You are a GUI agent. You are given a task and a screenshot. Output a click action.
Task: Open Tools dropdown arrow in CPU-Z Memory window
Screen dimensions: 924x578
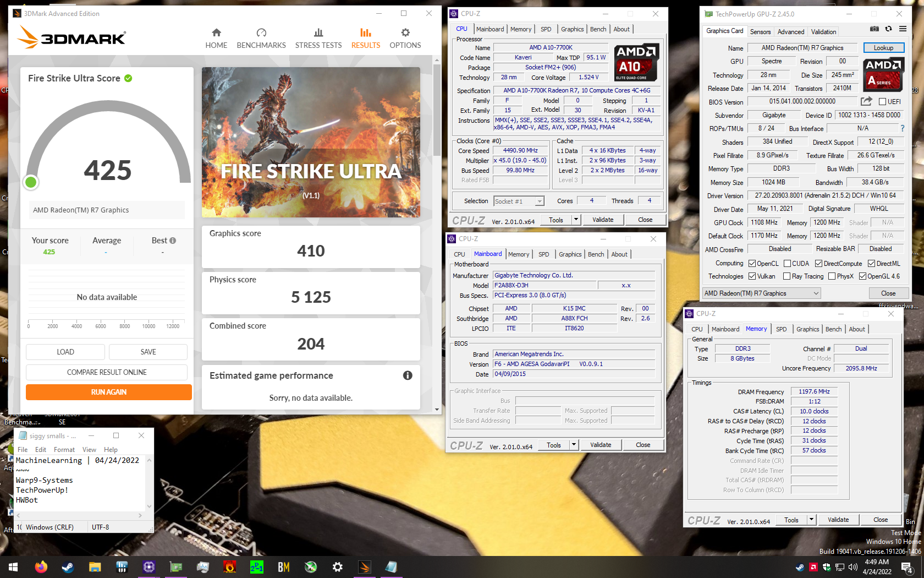click(x=811, y=520)
